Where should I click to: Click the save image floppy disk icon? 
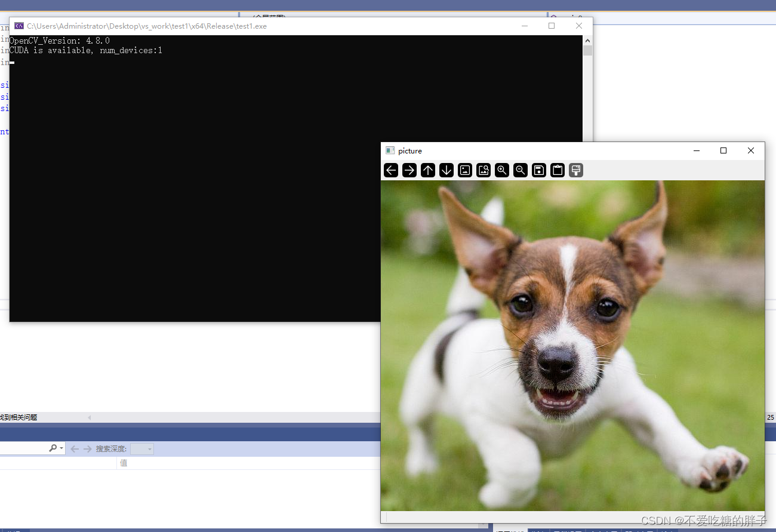[x=538, y=170]
